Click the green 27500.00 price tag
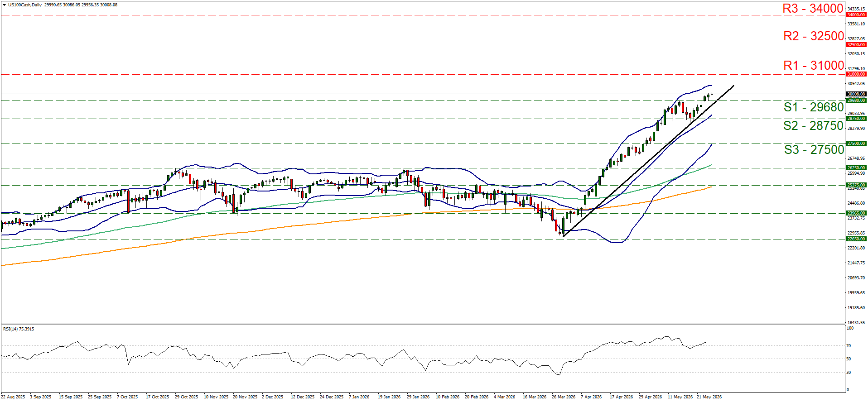Viewport: 868px width, 402px height. [x=856, y=144]
